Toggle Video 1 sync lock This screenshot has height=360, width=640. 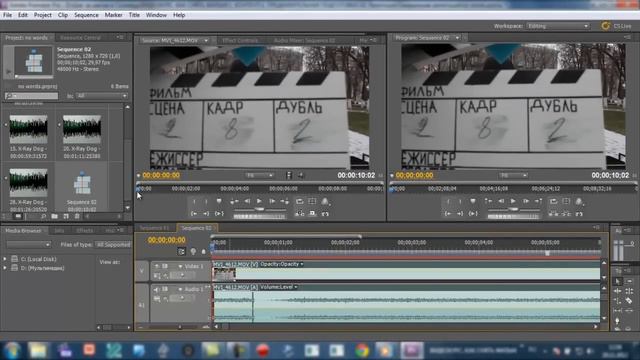pyautogui.click(x=165, y=266)
